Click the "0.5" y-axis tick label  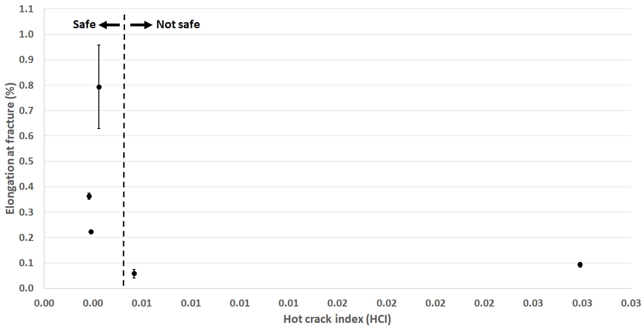click(x=26, y=161)
